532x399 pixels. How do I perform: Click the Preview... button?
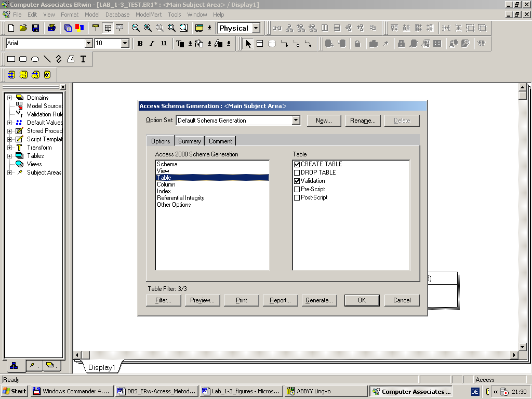point(202,300)
